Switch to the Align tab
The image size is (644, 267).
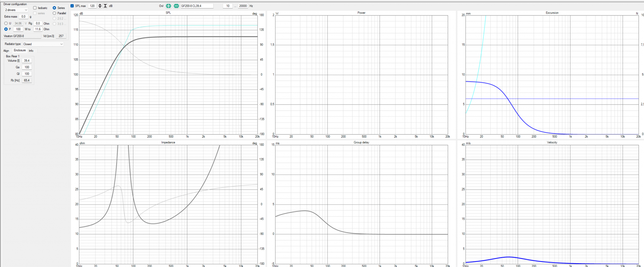[x=6, y=51]
